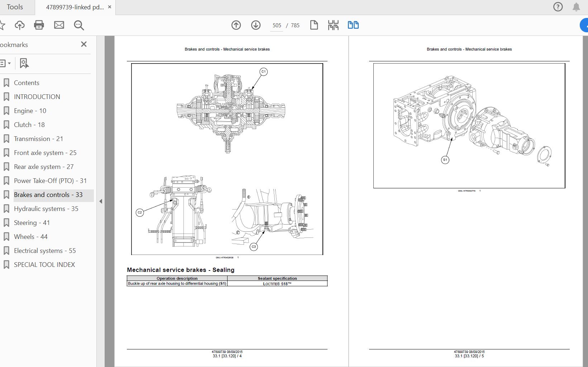Viewport: 588px width, 367px height.
Task: Print the document
Action: (39, 25)
